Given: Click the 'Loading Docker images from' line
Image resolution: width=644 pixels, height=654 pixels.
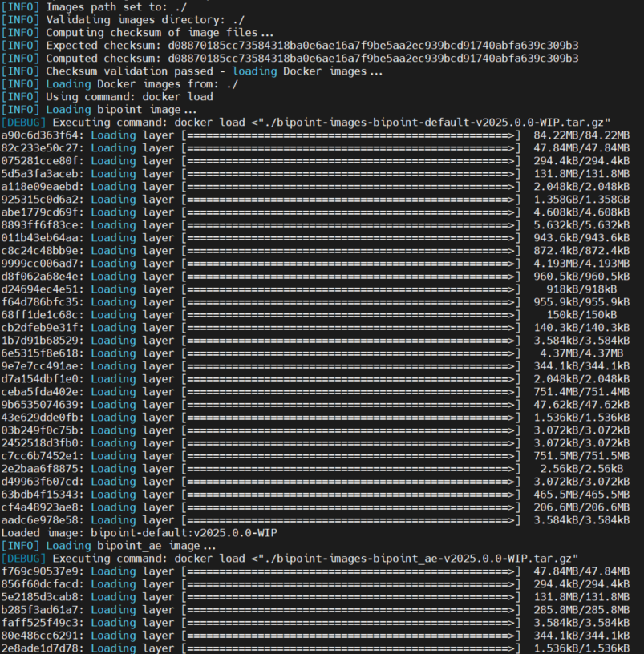Looking at the screenshot, I should pyautogui.click(x=119, y=84).
